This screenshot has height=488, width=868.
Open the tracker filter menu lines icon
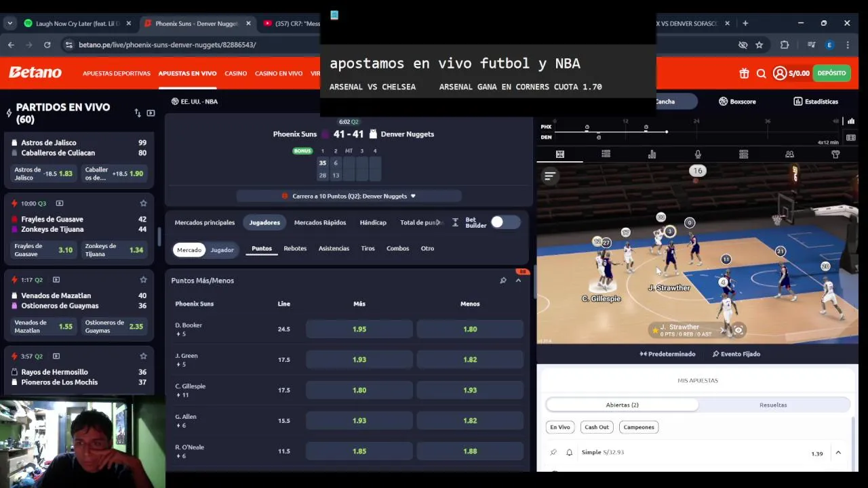coord(550,176)
